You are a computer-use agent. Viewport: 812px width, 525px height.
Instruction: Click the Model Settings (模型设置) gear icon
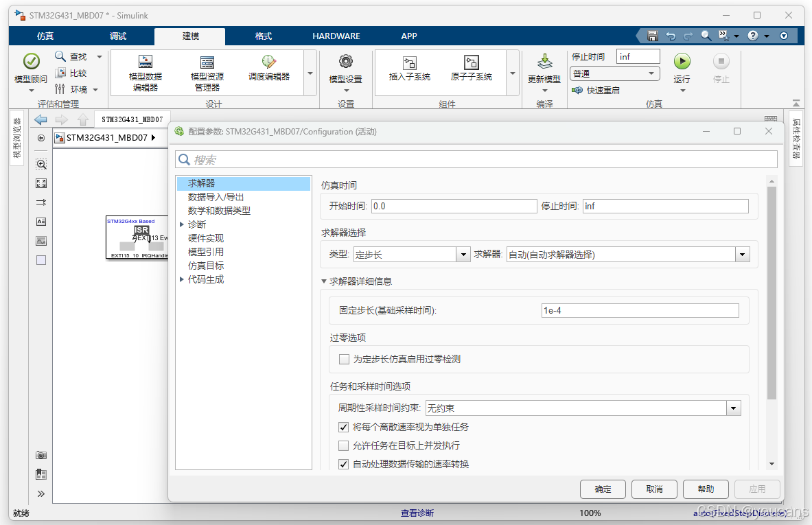pos(346,62)
